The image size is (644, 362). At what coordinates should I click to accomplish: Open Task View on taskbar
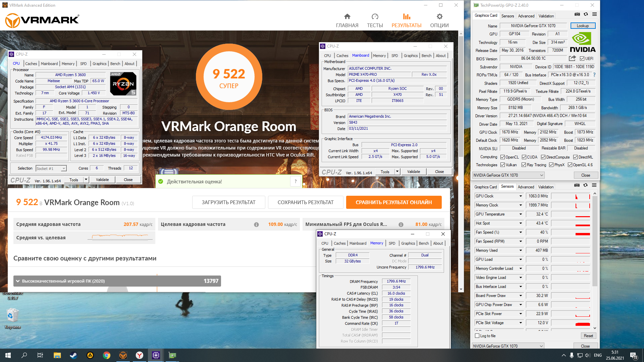[x=40, y=355]
